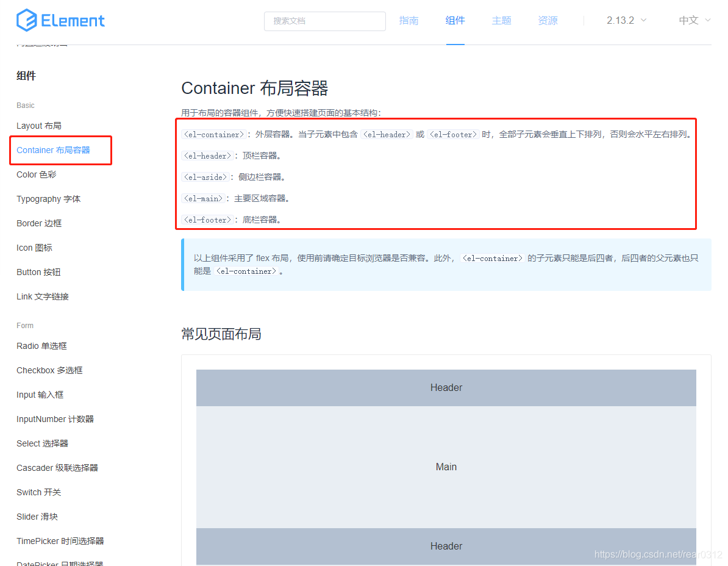Open Cascader 级联选择器 docs
The width and height of the screenshot is (728, 566).
[57, 468]
